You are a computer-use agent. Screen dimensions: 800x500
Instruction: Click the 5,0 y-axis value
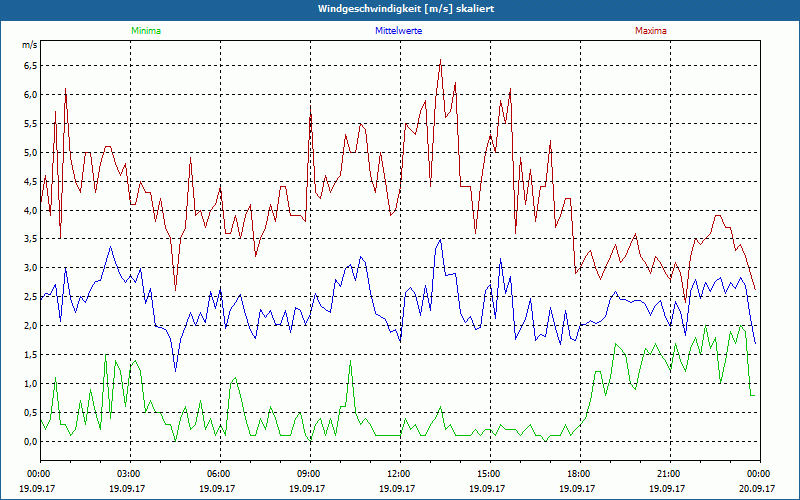click(30, 153)
